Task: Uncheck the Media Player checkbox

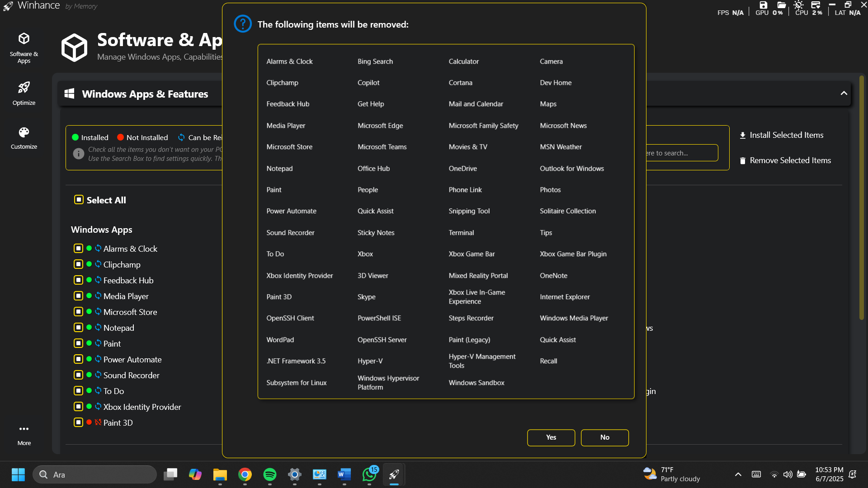Action: coord(78,296)
